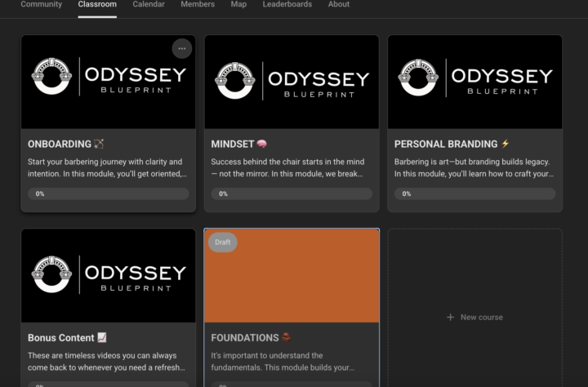588x387 pixels.
Task: Create a New course
Action: (474, 318)
